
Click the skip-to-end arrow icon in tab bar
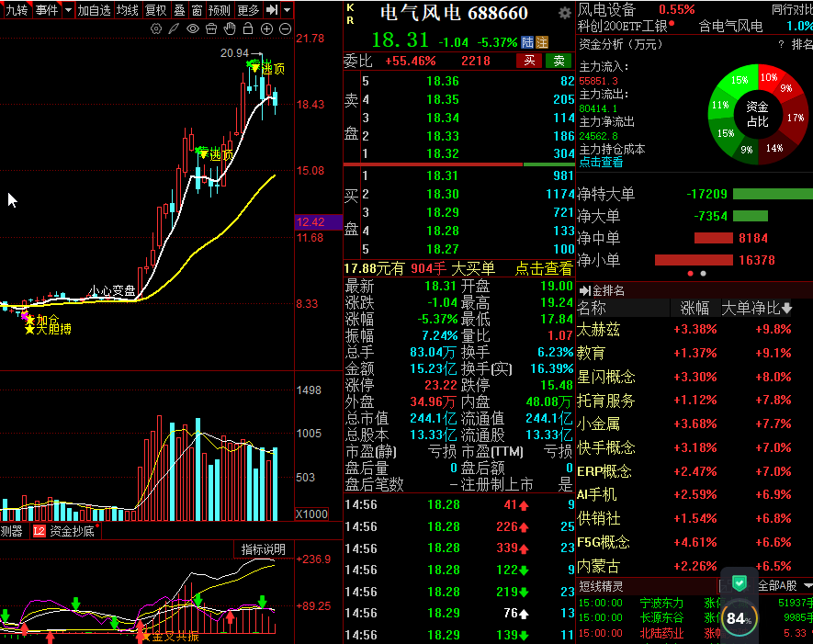[x=271, y=10]
